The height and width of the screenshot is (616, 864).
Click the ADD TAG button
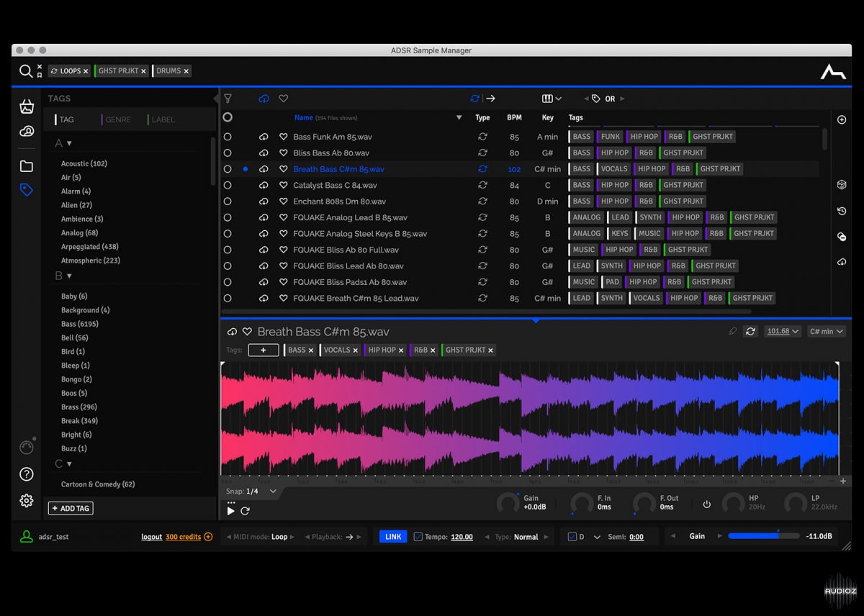71,508
